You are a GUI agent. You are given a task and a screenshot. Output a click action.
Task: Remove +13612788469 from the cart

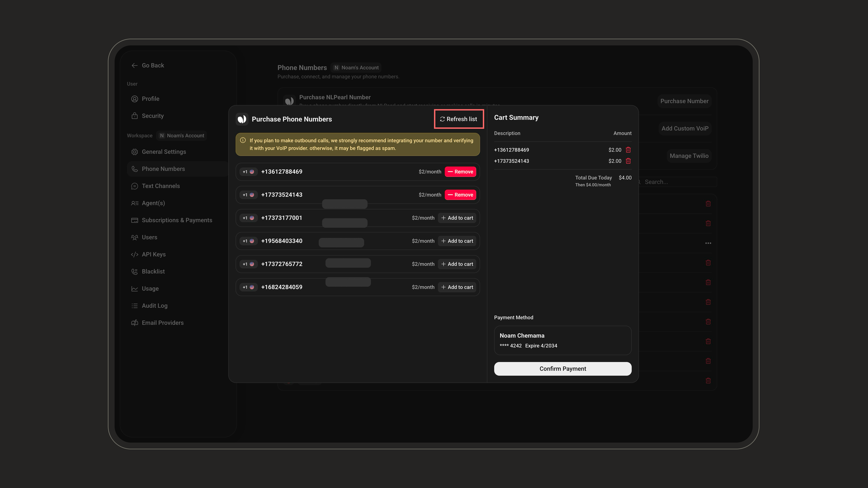460,172
